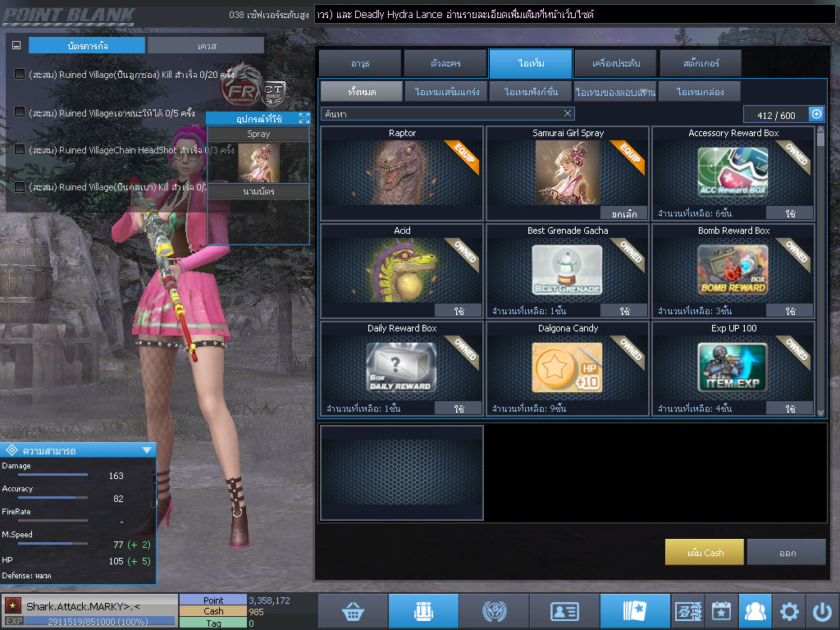Switch to the สติ๊กเกอร์ tab

point(701,63)
